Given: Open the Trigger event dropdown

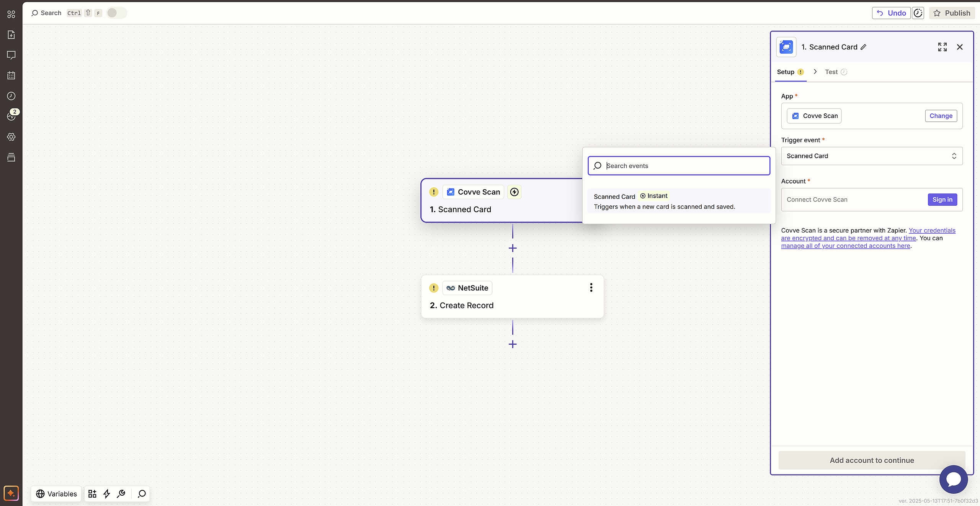Looking at the screenshot, I should 871,156.
